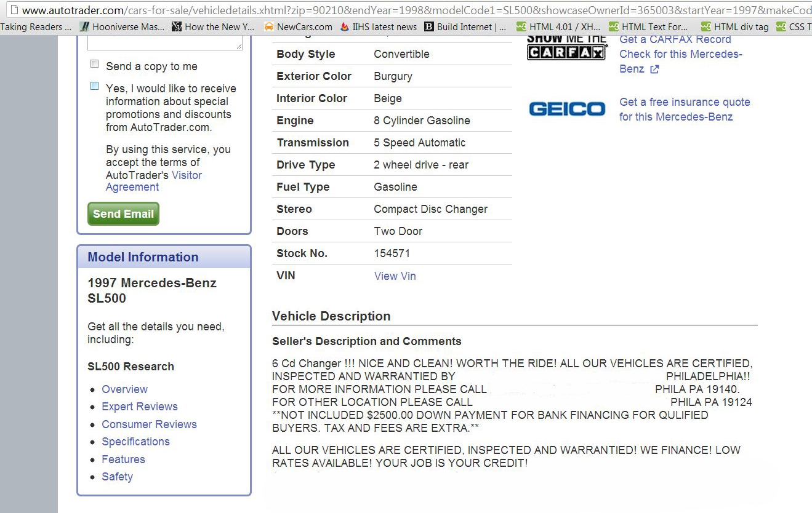Image resolution: width=812 pixels, height=513 pixels.
Task: Open the Consumer Reviews link
Action: pos(149,424)
